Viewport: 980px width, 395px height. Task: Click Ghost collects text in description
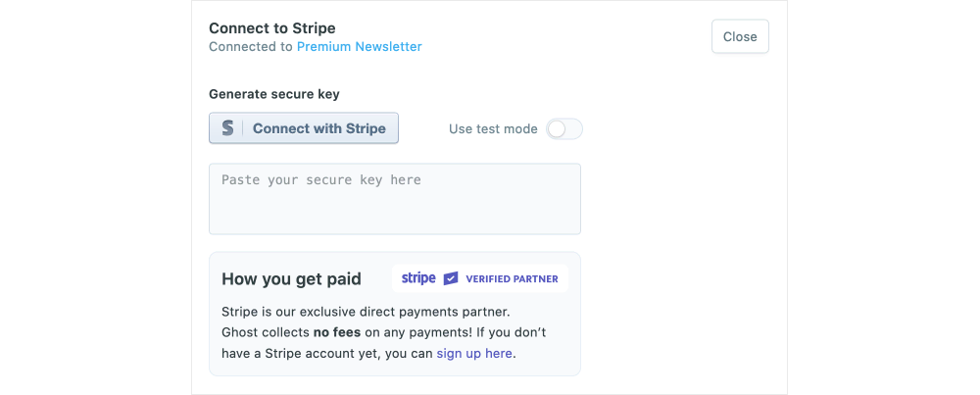tap(266, 332)
